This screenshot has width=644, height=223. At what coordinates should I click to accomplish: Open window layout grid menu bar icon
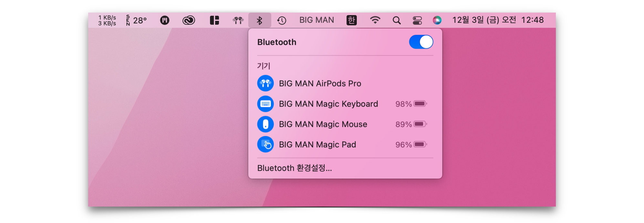point(214,20)
